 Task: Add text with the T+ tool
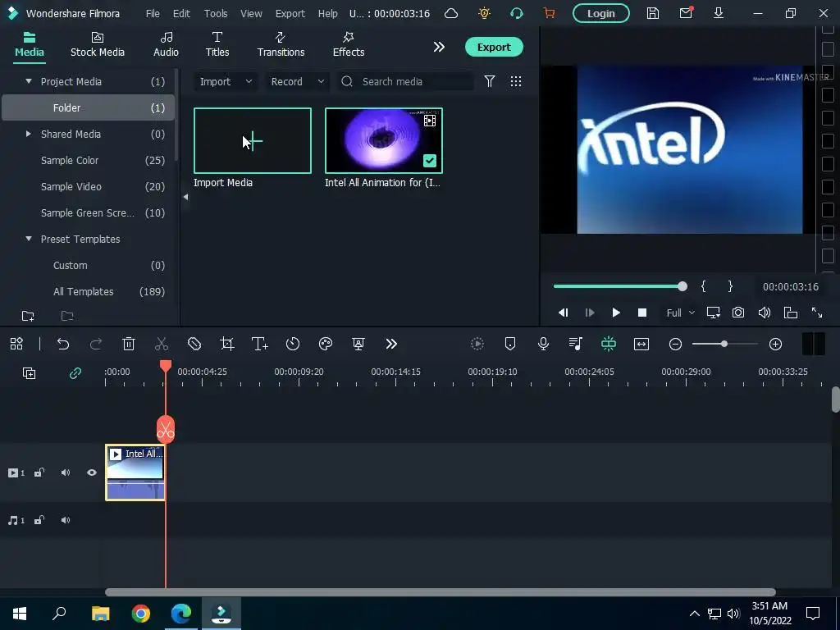(x=260, y=344)
